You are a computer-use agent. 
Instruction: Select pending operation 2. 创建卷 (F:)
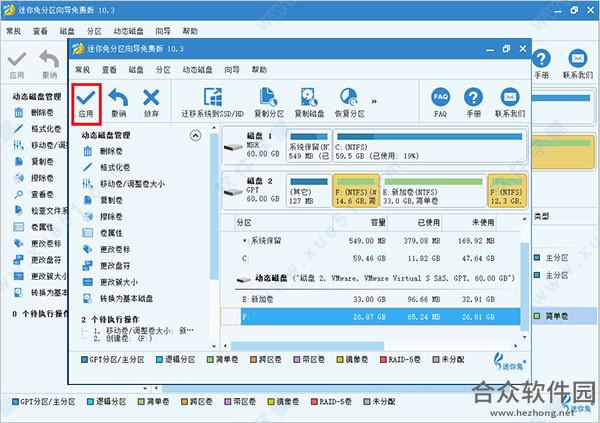[x=123, y=338]
